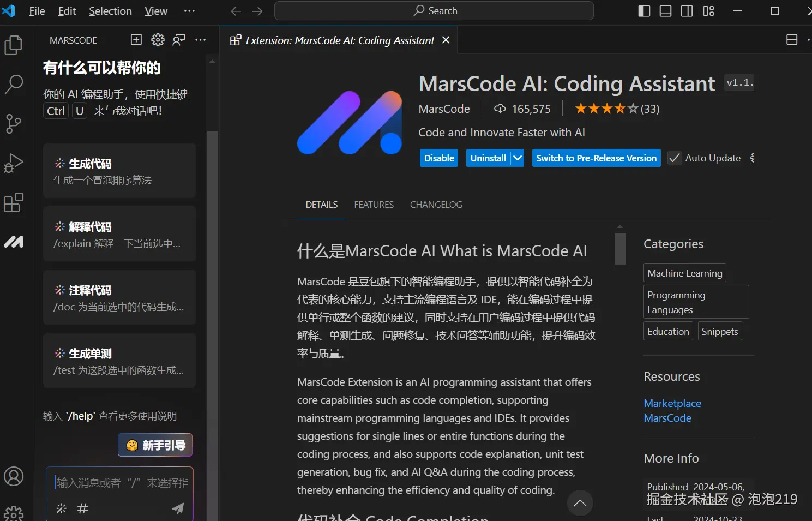Click the 新手引导 beginner guide button
Image resolution: width=812 pixels, height=521 pixels.
(155, 445)
